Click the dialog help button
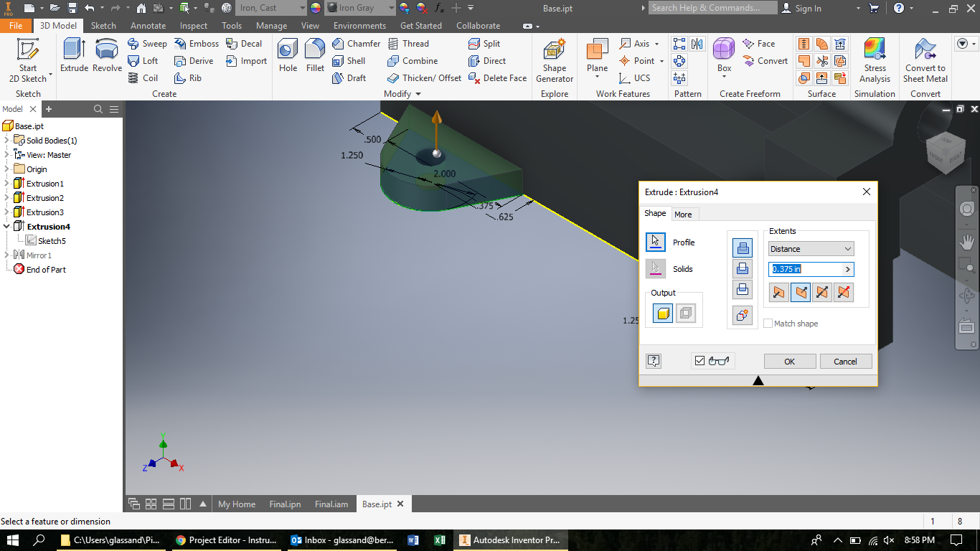This screenshot has height=551, width=980. click(654, 361)
